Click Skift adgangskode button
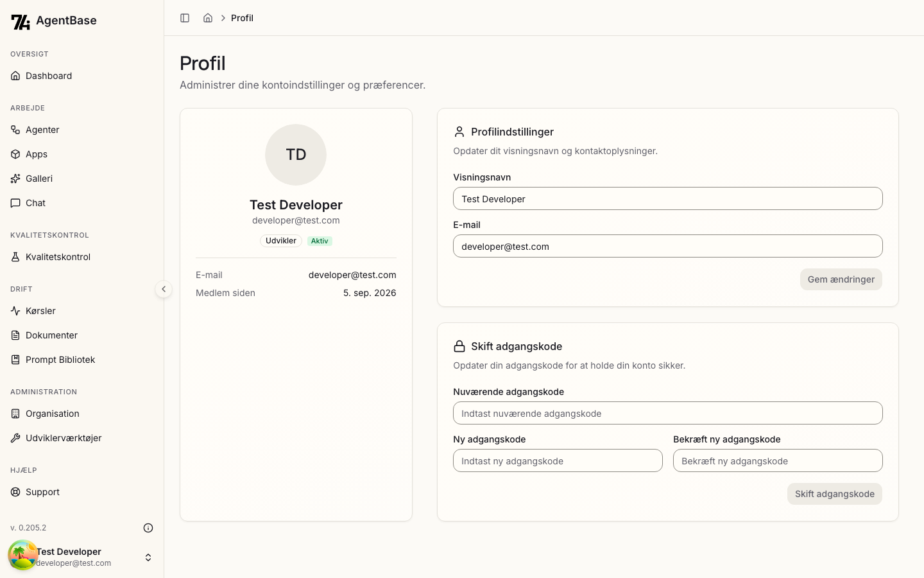Viewport: 924px width, 578px height. tap(834, 494)
